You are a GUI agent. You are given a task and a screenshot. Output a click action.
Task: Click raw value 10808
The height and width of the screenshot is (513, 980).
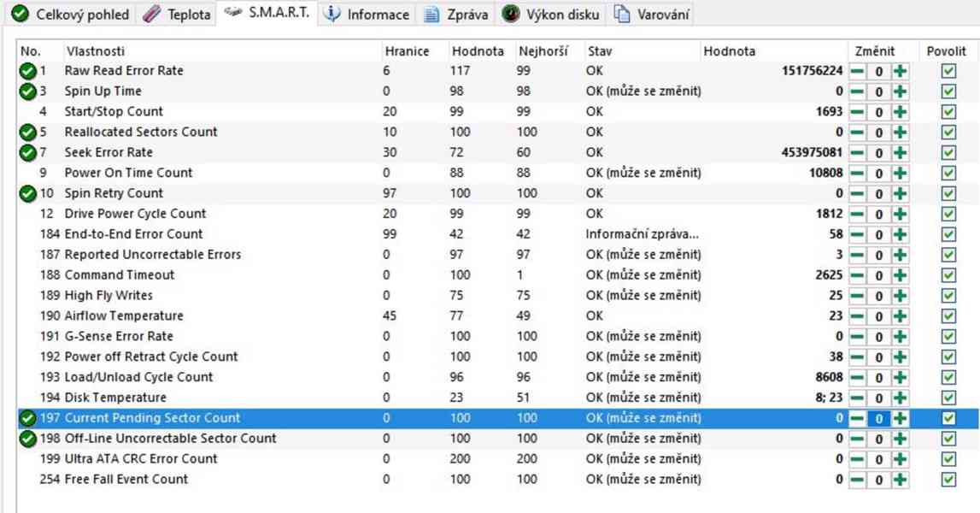(825, 173)
